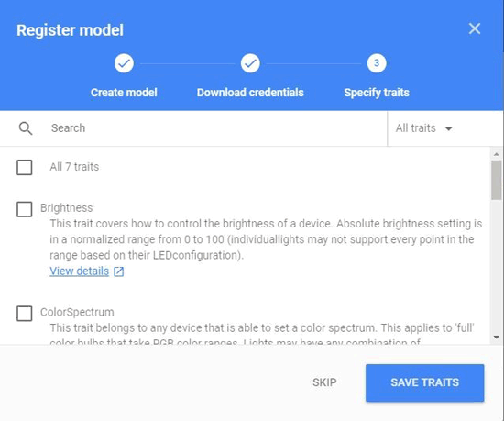Check the All 7 traits checkbox

click(25, 167)
